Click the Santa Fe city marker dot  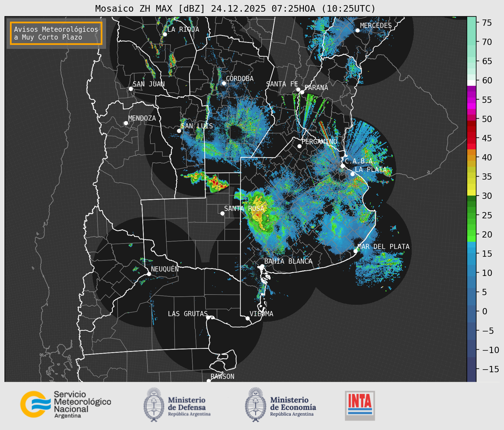298,89
